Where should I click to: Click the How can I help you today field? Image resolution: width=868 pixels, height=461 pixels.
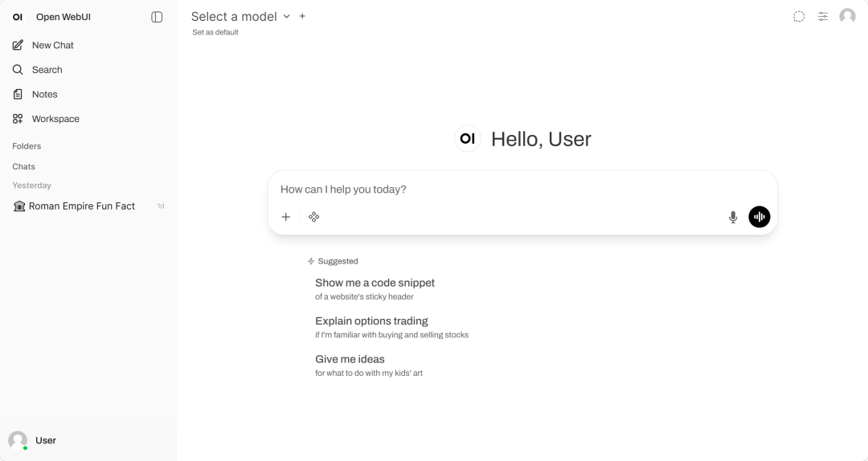click(522, 190)
